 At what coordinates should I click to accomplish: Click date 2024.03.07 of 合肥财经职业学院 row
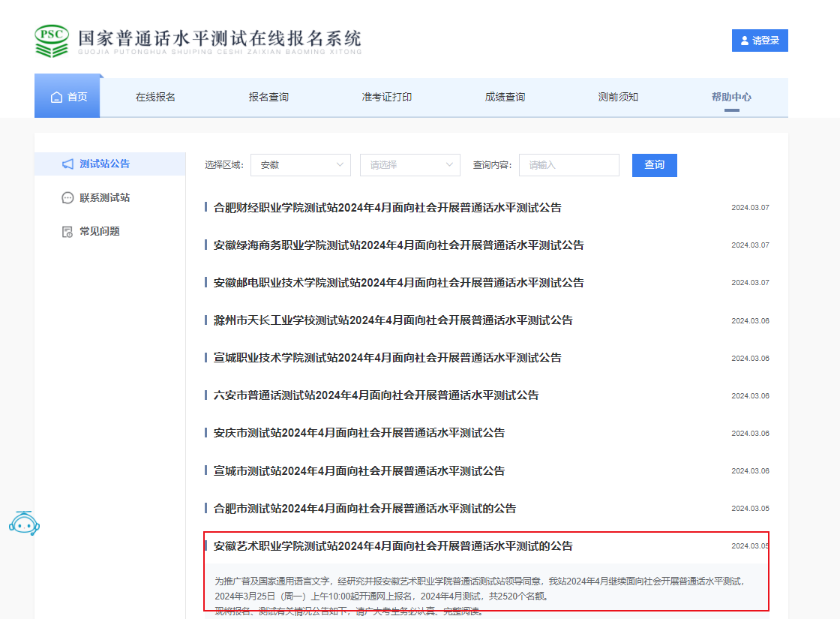[x=750, y=207]
